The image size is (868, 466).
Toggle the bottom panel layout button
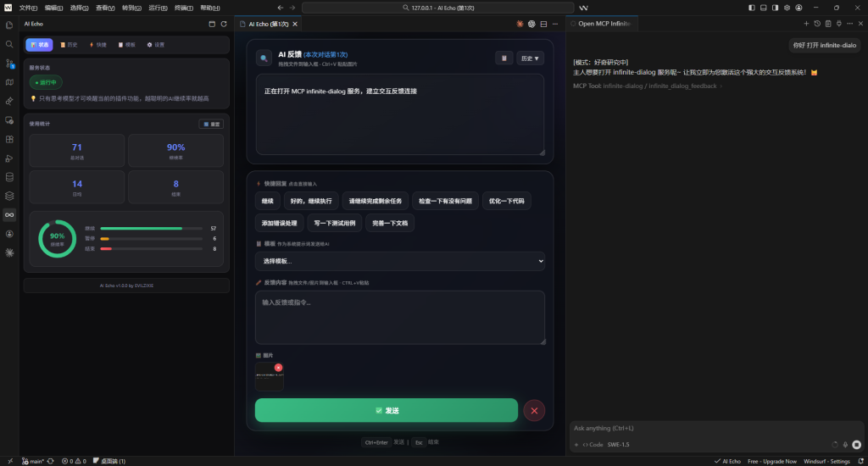pos(763,8)
